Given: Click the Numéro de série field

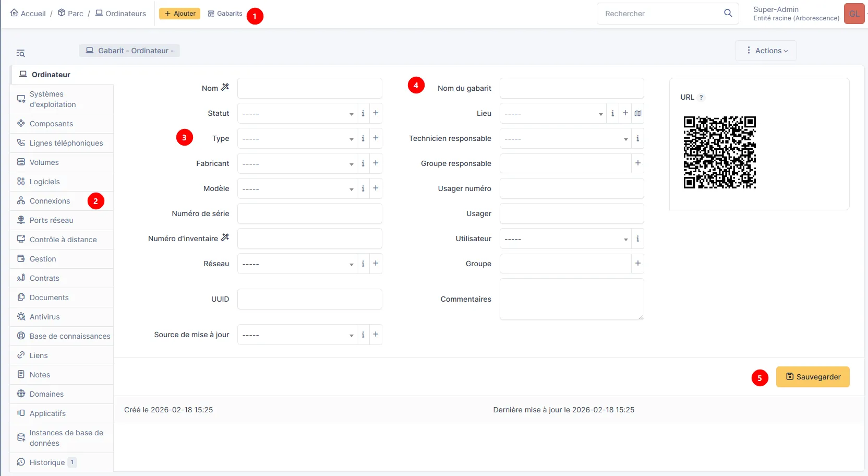Looking at the screenshot, I should click(310, 213).
